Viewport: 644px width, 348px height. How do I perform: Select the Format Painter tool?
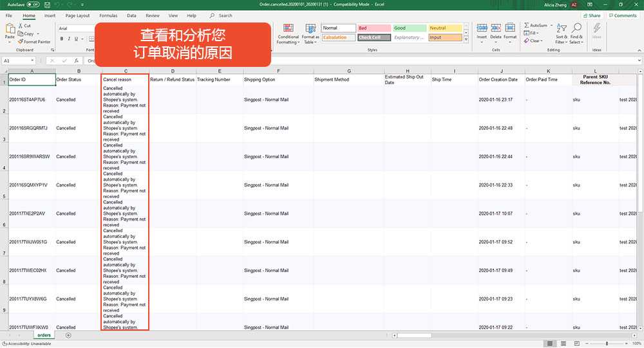pyautogui.click(x=34, y=41)
